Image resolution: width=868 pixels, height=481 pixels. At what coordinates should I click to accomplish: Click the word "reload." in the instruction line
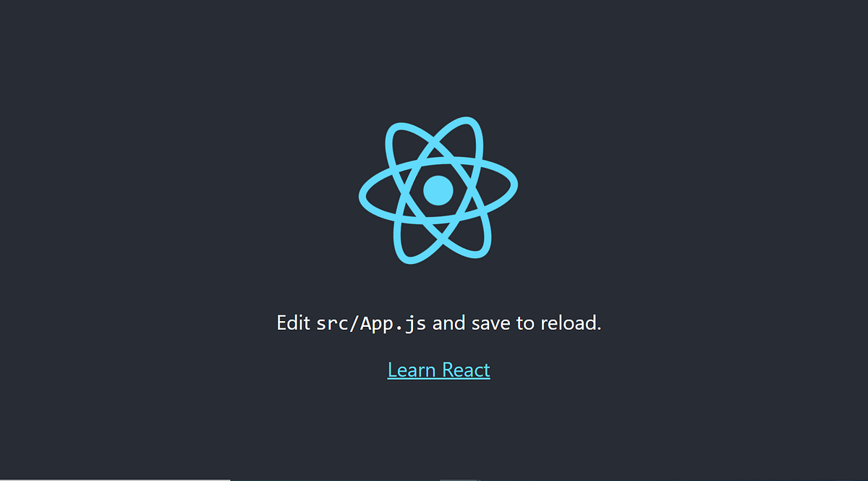569,323
